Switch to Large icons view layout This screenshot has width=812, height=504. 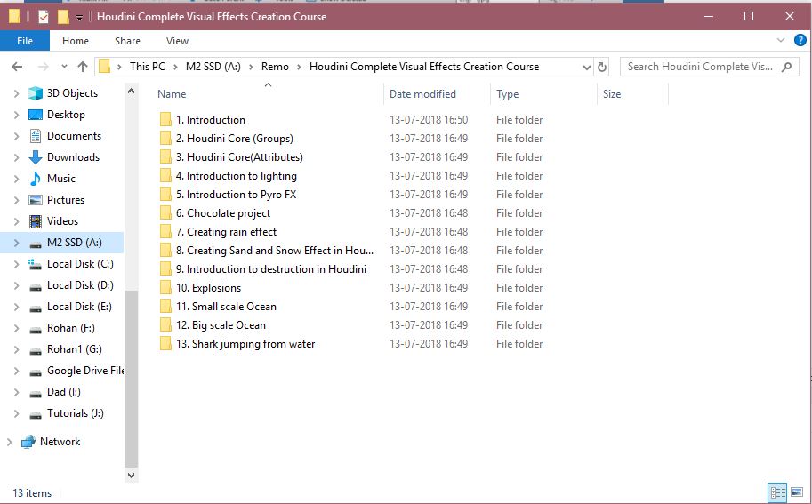(x=797, y=492)
